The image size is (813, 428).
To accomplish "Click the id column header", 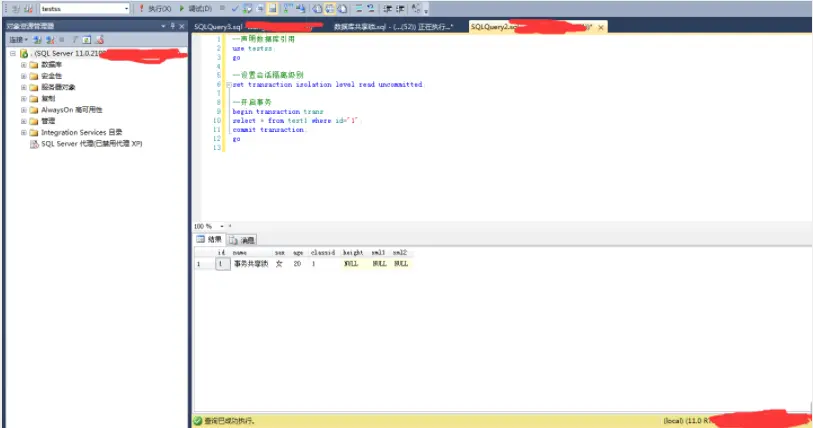I will (221, 253).
